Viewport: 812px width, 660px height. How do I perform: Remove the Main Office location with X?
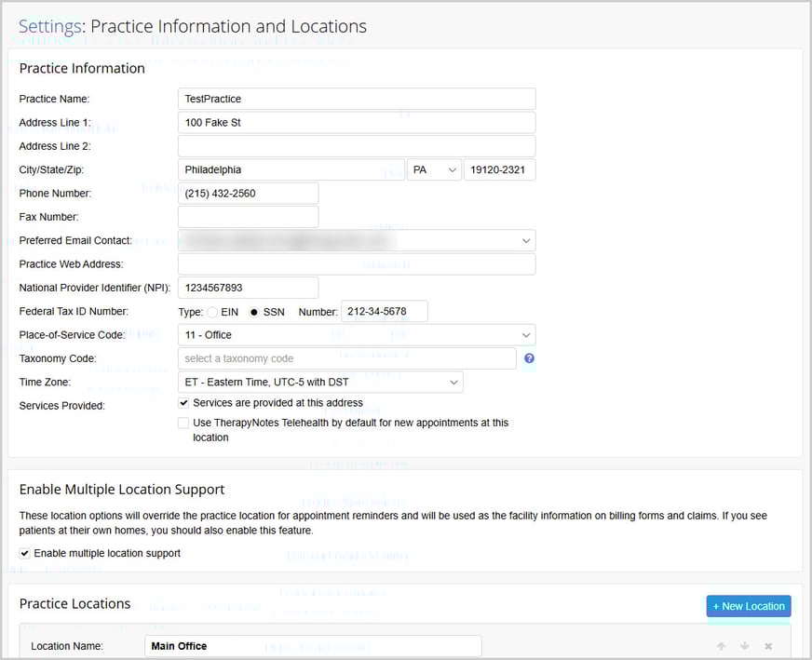point(768,646)
